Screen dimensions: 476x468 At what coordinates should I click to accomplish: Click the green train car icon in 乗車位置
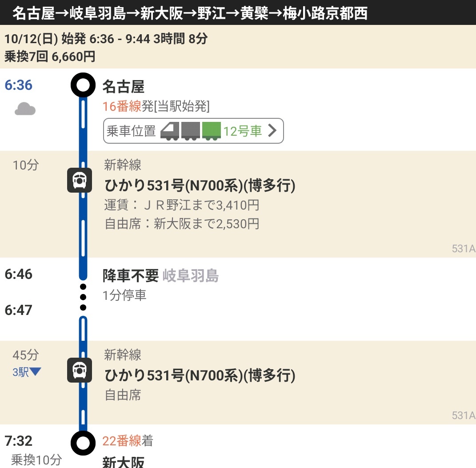pos(212,131)
